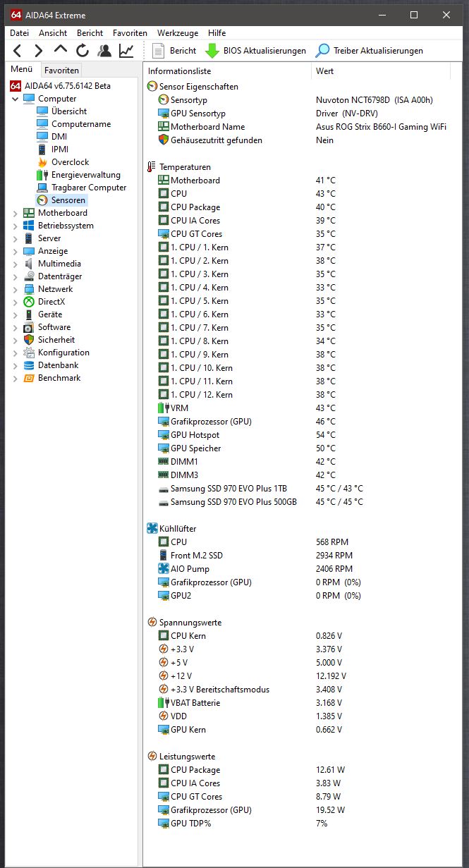
Task: Click the Geräte tree icon
Action: [29, 314]
